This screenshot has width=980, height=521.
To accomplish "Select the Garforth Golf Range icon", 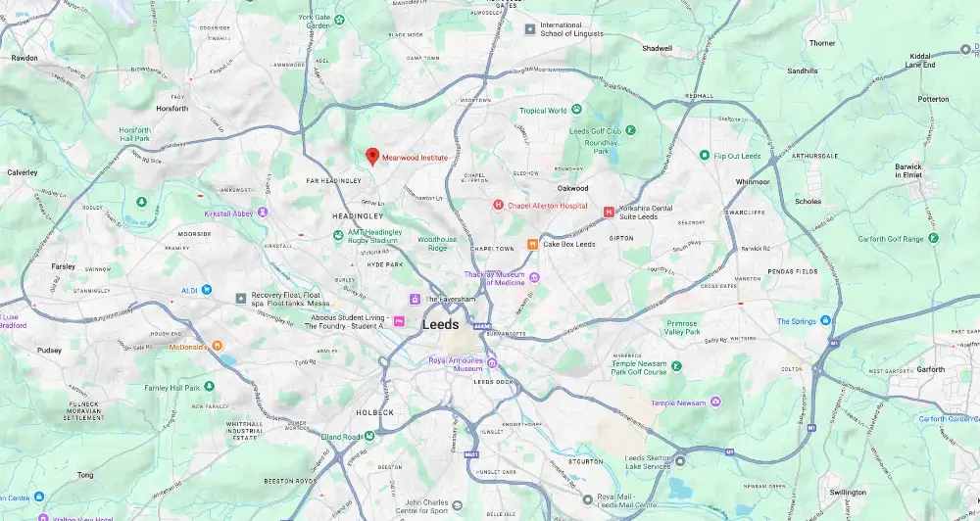I will [933, 237].
